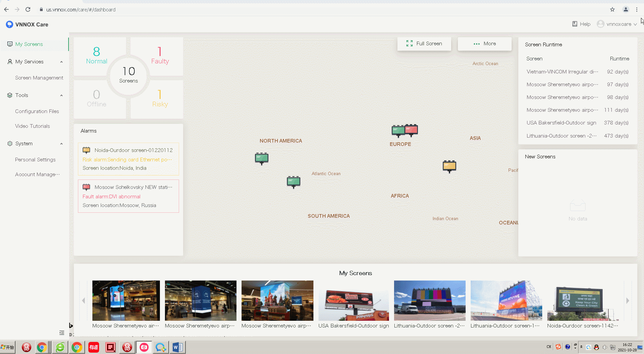Collapse the My Services section
The image size is (644, 354).
click(61, 62)
